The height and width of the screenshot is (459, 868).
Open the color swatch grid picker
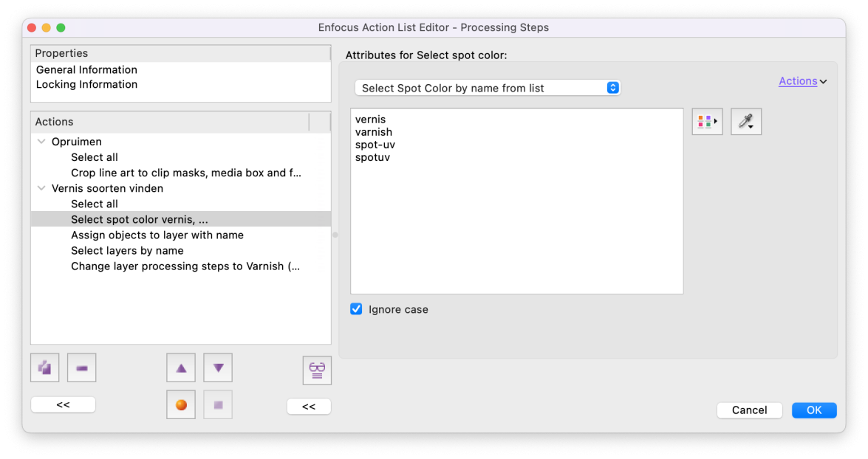[707, 122]
